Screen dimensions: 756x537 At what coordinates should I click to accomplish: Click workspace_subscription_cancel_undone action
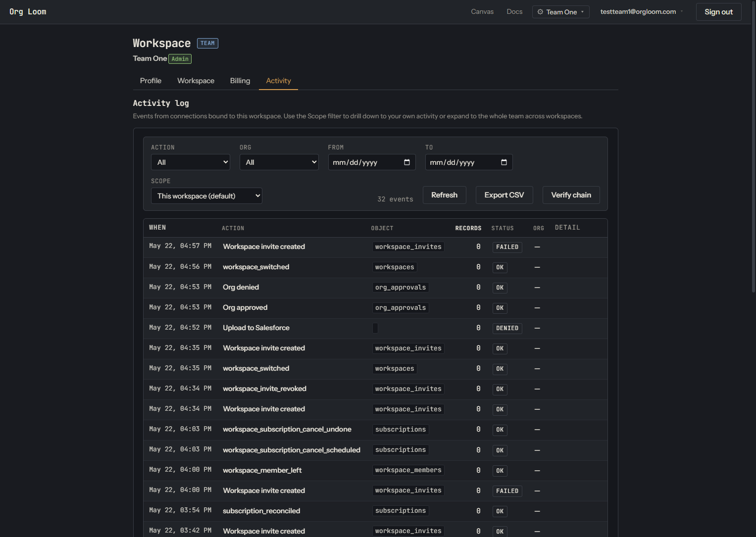point(287,429)
